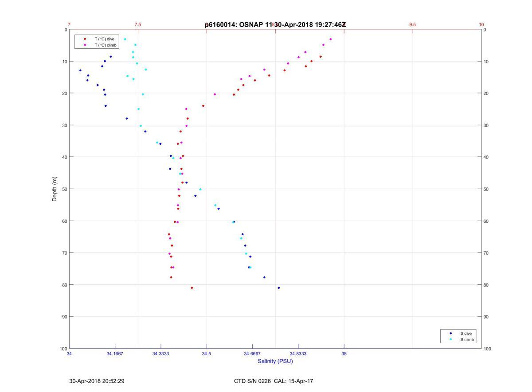This screenshot has width=532, height=392.
Task: Click the magenta T climb legend marker
Action: (85, 45)
